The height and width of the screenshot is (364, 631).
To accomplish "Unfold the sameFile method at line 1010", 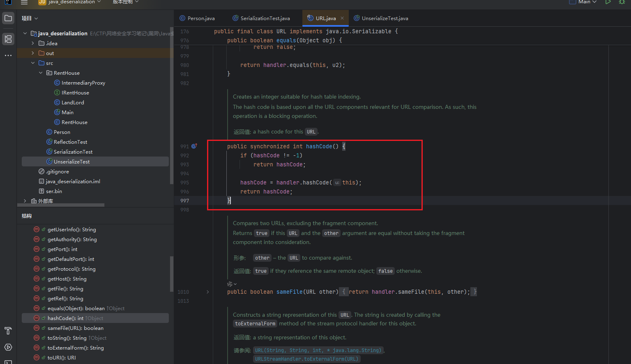I will click(207, 292).
